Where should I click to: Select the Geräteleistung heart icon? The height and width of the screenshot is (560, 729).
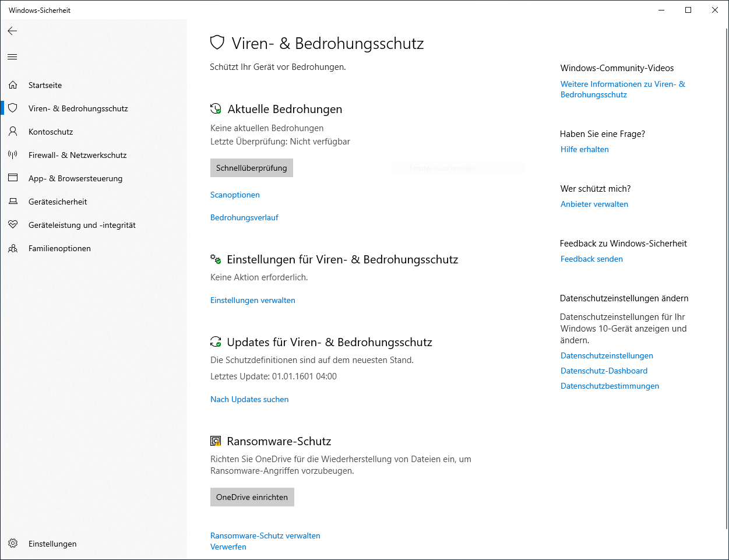(x=13, y=225)
